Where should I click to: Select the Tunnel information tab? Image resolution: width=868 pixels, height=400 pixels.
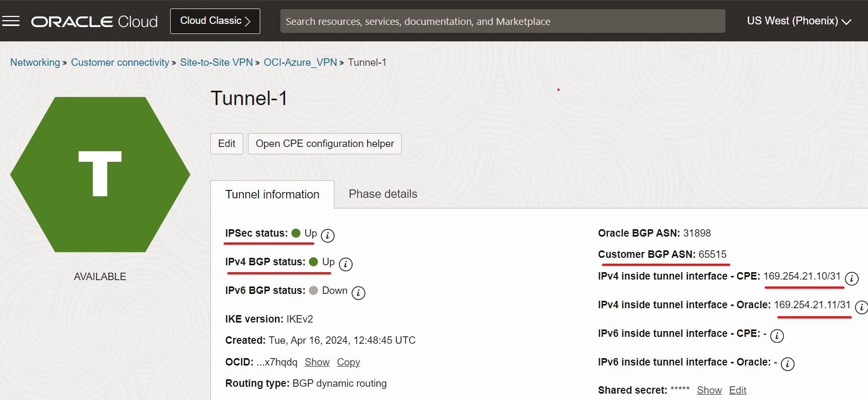point(272,195)
